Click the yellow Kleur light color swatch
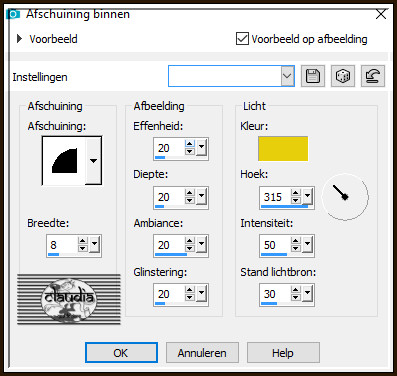The width and height of the screenshot is (397, 376). [x=283, y=149]
